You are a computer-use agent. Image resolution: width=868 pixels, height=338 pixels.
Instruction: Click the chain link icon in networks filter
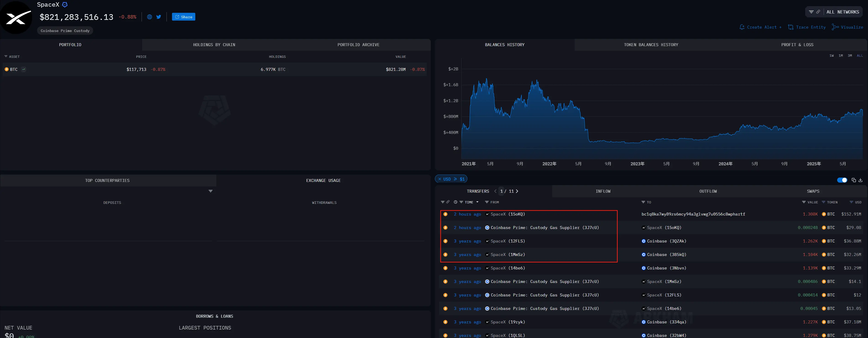pyautogui.click(x=818, y=12)
